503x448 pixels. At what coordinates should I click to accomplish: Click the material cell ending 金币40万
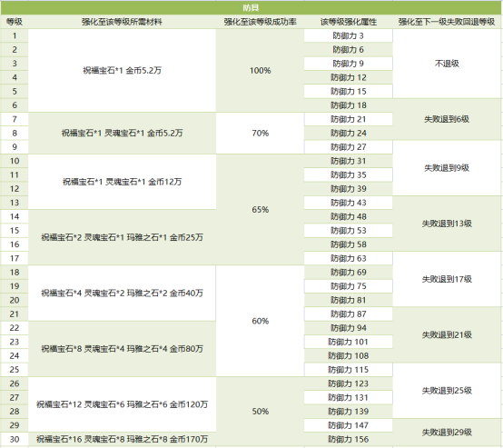click(122, 293)
